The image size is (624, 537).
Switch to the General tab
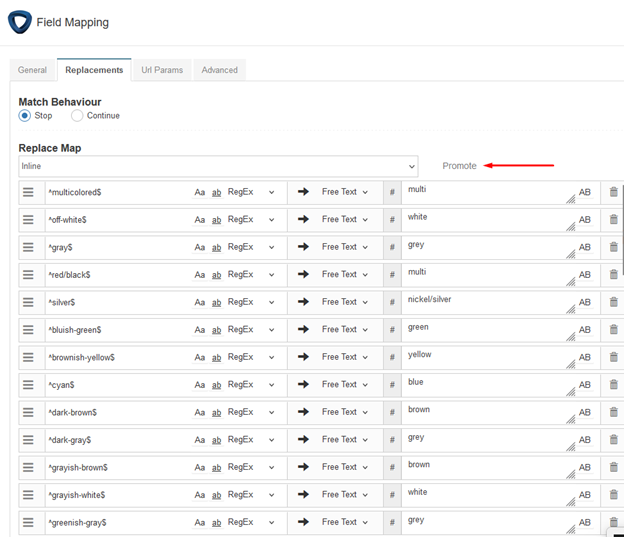pos(32,70)
